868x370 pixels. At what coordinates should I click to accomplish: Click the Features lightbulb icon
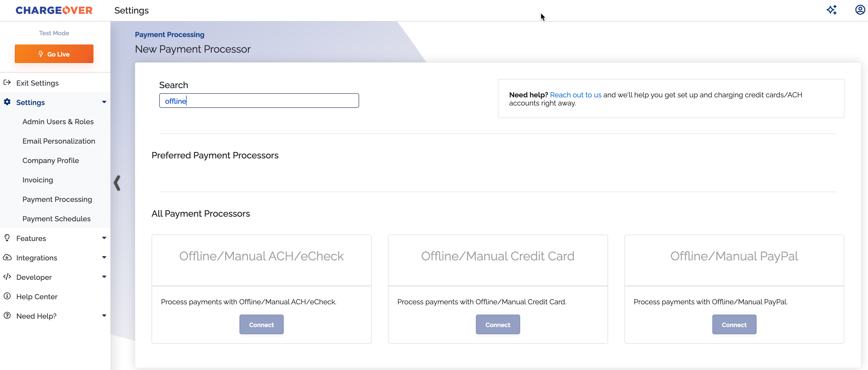click(7, 238)
